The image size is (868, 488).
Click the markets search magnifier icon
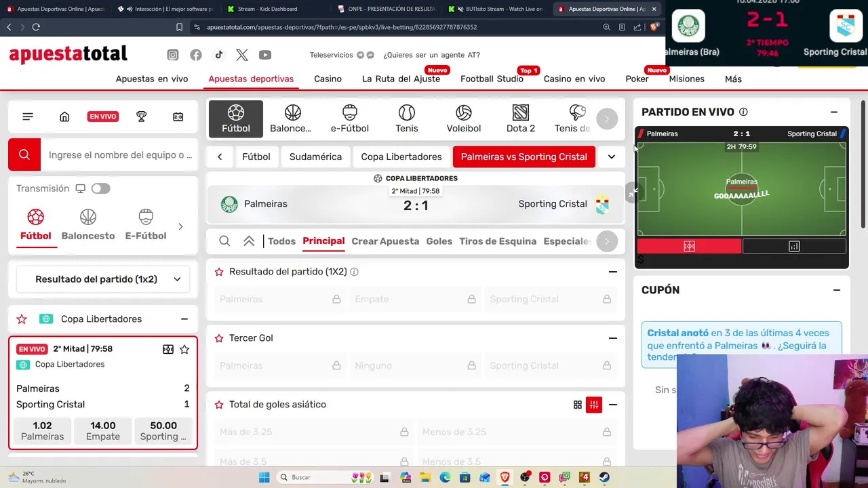tap(224, 241)
